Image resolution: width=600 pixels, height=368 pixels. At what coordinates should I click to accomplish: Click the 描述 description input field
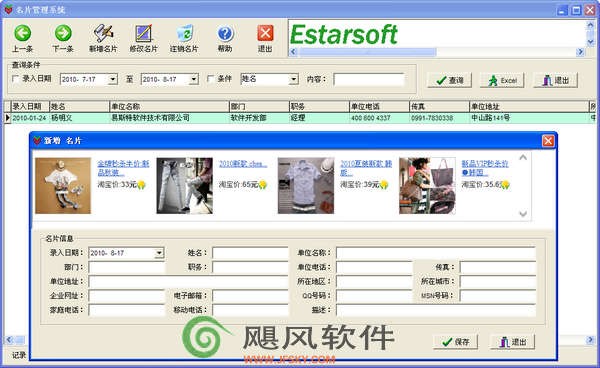[x=436, y=309]
